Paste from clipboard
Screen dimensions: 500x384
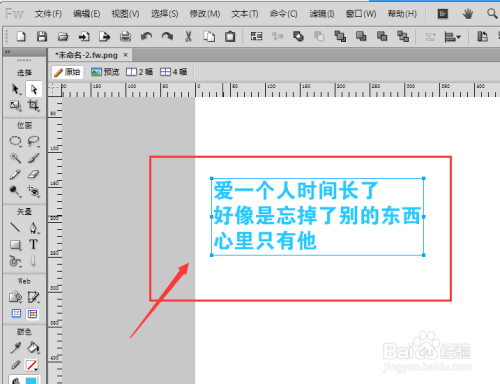pyautogui.click(x=230, y=36)
